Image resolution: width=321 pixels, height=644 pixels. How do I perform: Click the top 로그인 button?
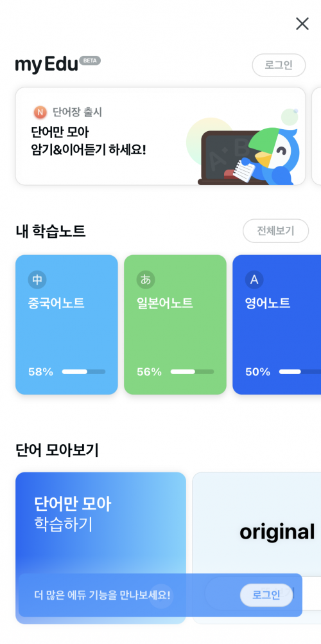pyautogui.click(x=279, y=65)
